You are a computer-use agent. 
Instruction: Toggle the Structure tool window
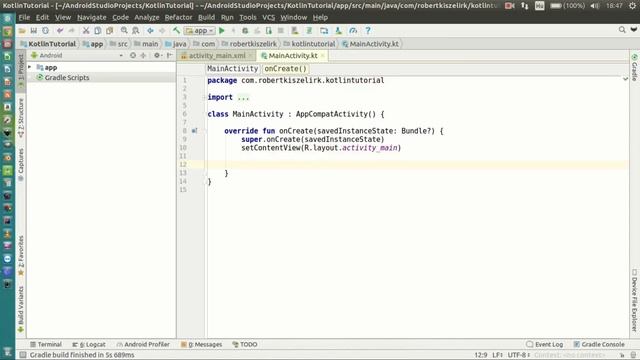click(21, 117)
